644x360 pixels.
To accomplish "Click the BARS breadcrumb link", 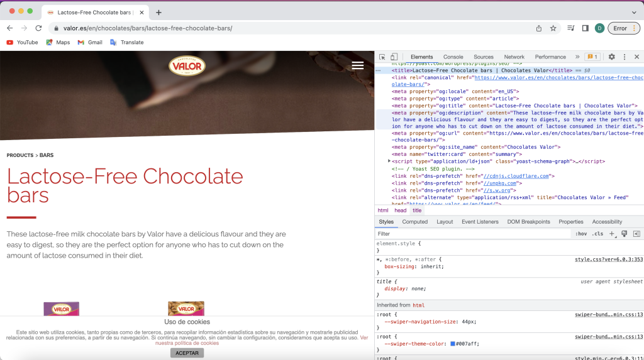I will click(47, 155).
